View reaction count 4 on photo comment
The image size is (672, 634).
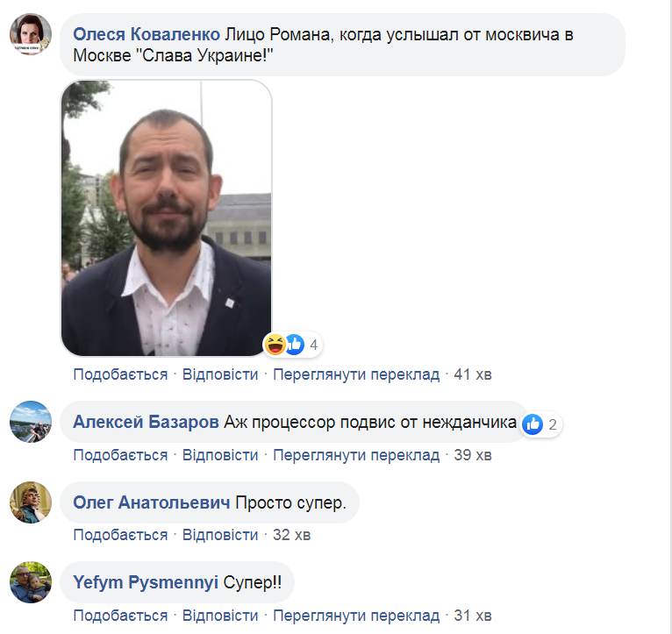pyautogui.click(x=314, y=345)
